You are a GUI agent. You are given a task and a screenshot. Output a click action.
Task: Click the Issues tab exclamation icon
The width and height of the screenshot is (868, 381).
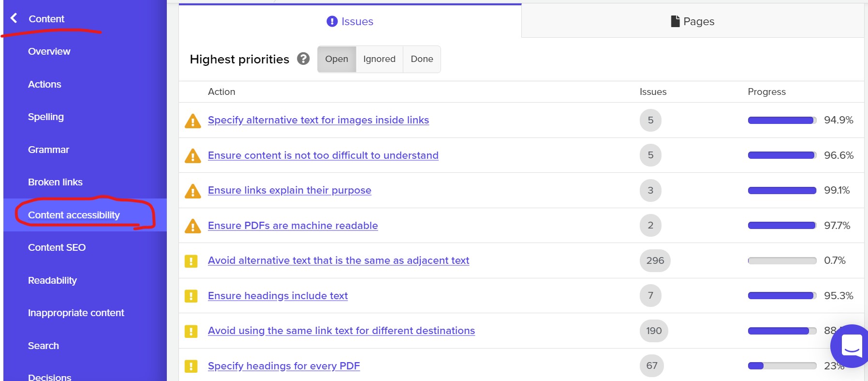coord(332,21)
